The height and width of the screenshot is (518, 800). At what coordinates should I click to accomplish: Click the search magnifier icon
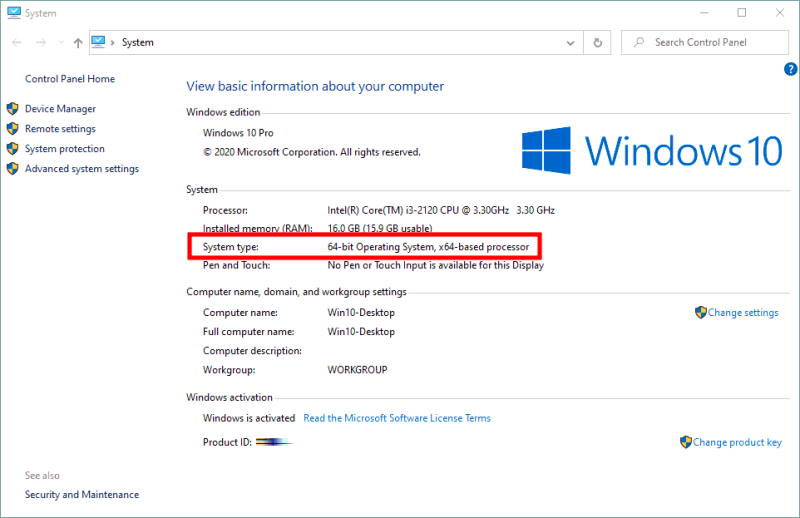point(639,42)
